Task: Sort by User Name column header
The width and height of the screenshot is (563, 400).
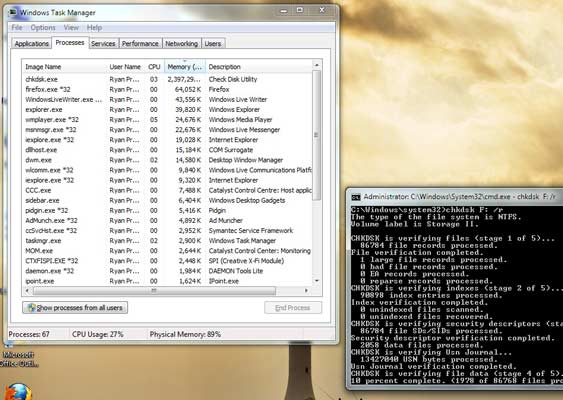Action: tap(125, 67)
